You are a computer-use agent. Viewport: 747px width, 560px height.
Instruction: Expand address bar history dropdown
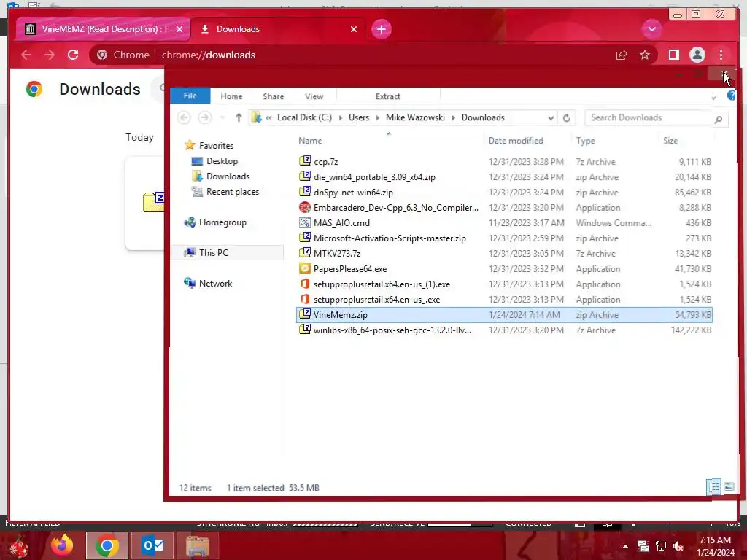point(551,117)
